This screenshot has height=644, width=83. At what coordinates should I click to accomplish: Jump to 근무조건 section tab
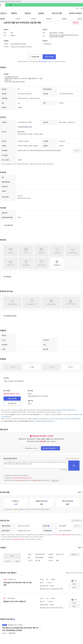[18, 19]
